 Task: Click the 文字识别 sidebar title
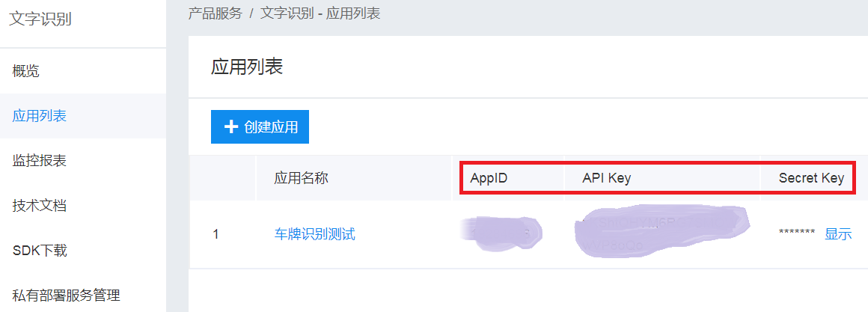click(41, 19)
